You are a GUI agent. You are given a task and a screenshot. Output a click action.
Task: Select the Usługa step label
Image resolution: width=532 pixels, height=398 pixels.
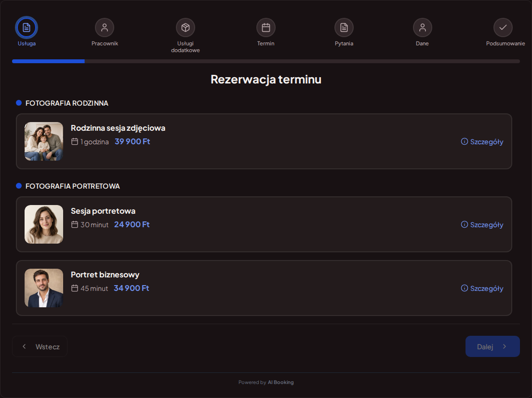27,43
